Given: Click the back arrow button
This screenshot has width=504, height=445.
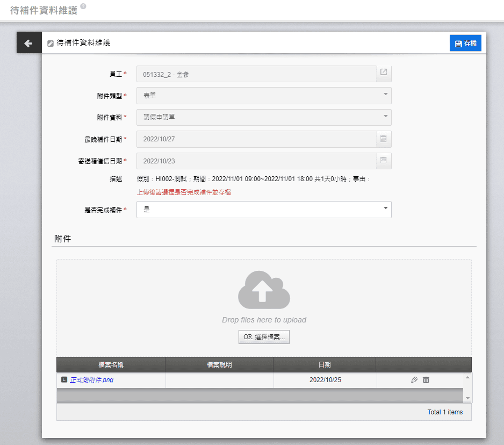Looking at the screenshot, I should click(28, 43).
